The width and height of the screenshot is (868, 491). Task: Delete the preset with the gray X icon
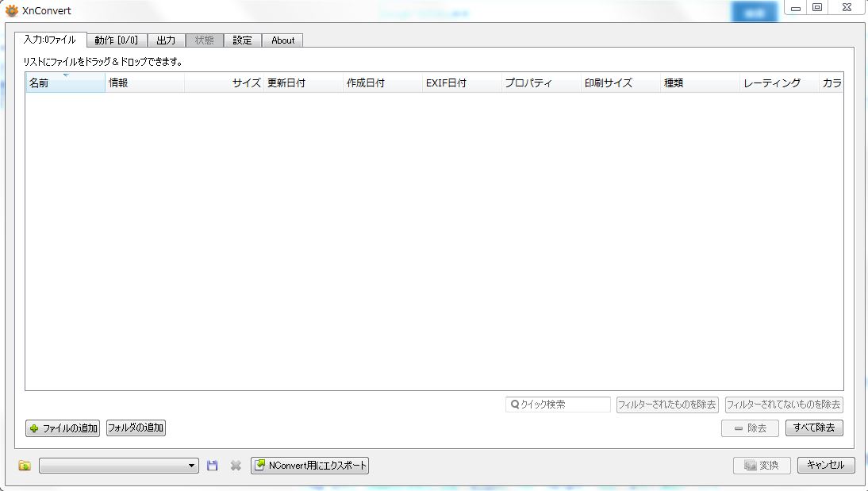pyautogui.click(x=236, y=466)
